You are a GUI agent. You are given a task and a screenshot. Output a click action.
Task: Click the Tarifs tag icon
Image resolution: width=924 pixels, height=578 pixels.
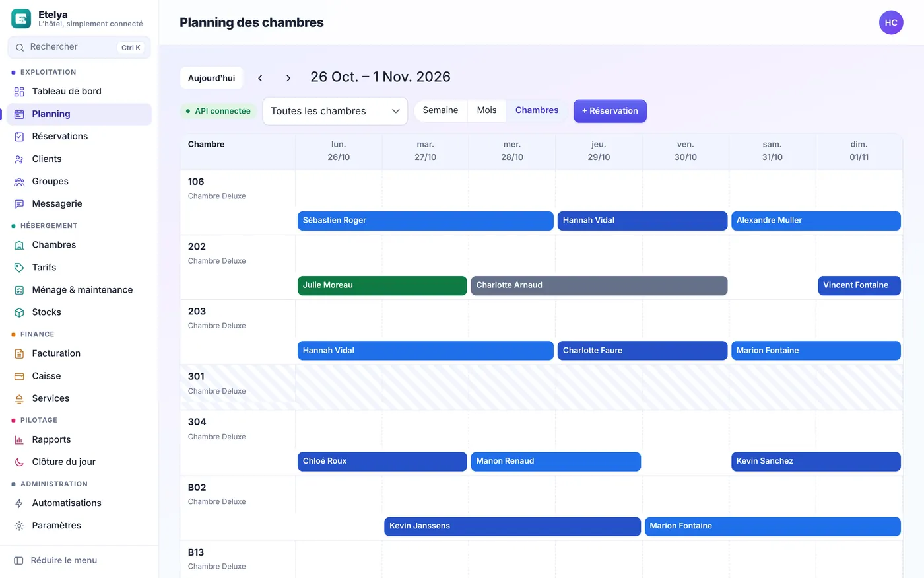point(19,268)
